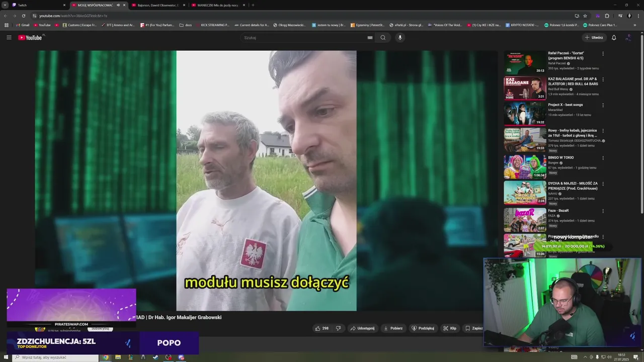This screenshot has height=362, width=644.
Task: Open the taskbar clock showing 18:53
Action: tap(621, 356)
